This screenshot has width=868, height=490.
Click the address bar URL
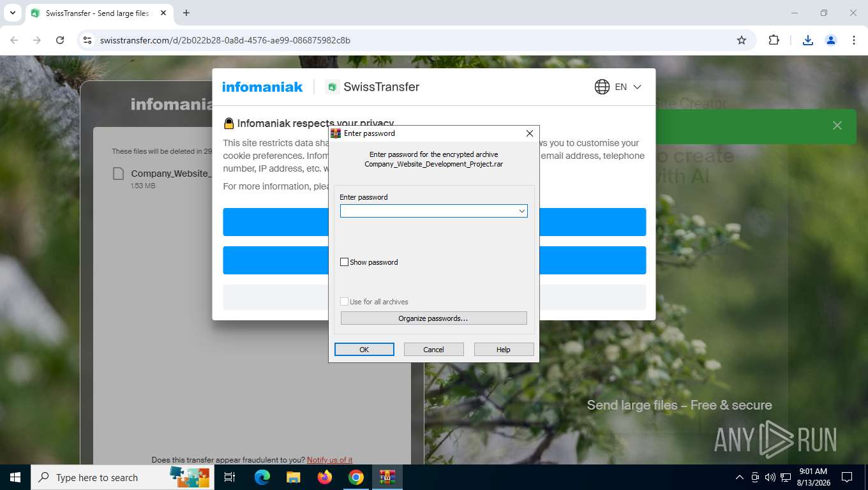pyautogui.click(x=225, y=40)
